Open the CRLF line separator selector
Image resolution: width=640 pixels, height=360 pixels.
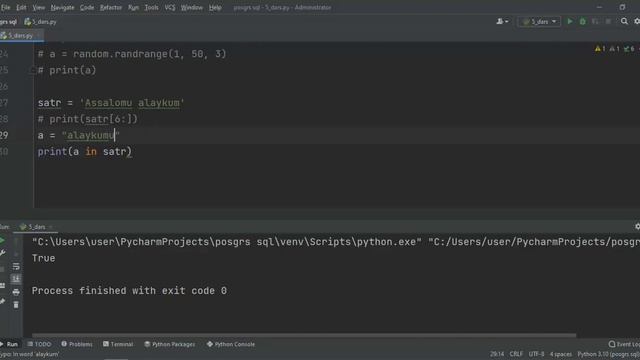[x=516, y=354]
